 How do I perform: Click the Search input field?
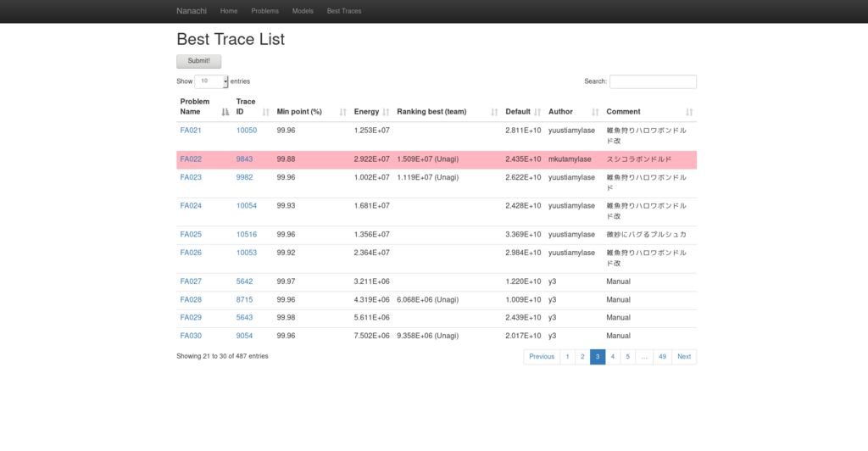click(x=653, y=81)
